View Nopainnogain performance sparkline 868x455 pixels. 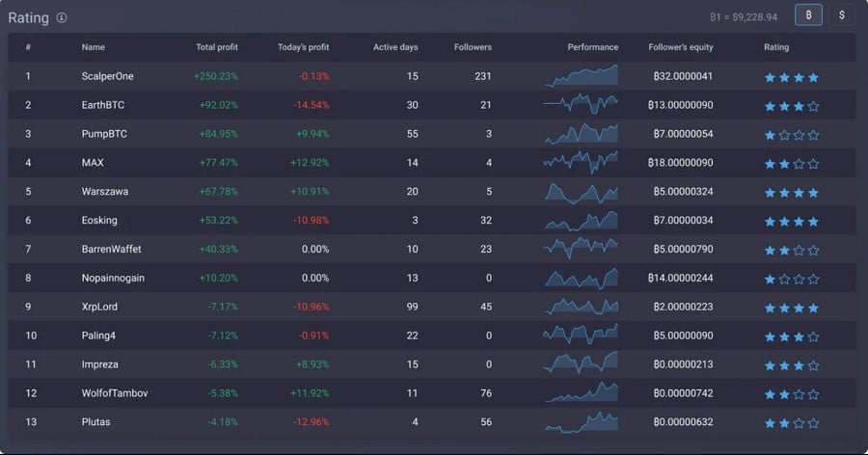click(581, 278)
